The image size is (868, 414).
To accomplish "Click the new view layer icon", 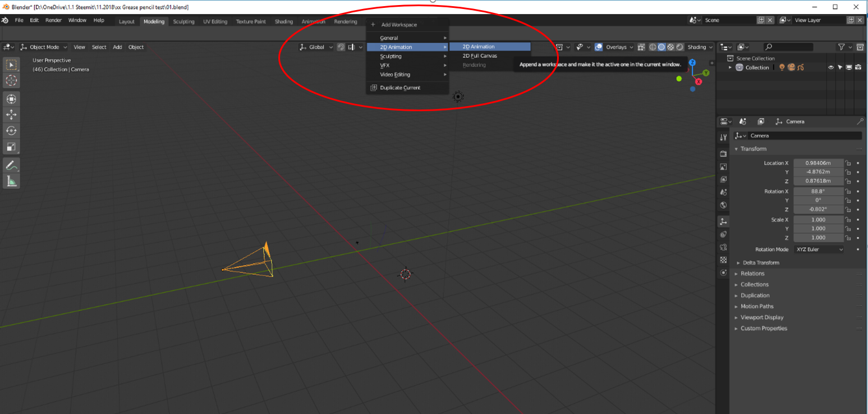I will click(x=851, y=20).
